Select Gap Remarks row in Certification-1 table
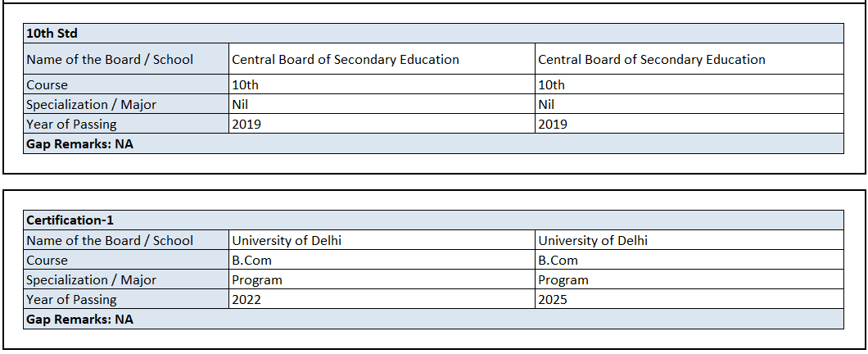The width and height of the screenshot is (868, 354). pos(79,320)
